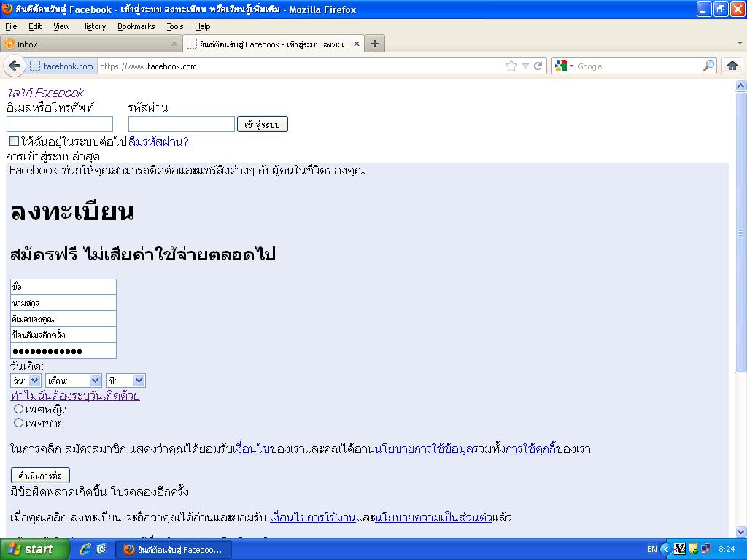
Task: Expand hidden tray icons arrow
Action: click(x=665, y=549)
